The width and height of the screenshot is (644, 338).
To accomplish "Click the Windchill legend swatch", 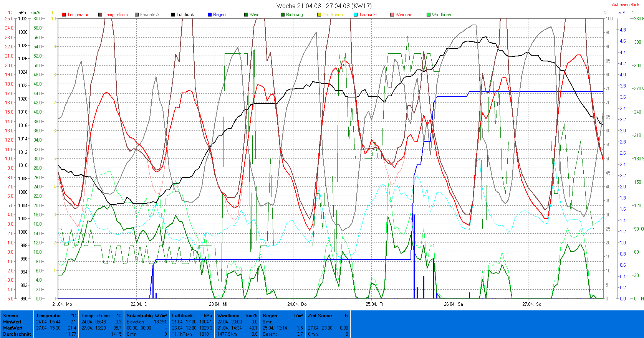I will tap(392, 15).
